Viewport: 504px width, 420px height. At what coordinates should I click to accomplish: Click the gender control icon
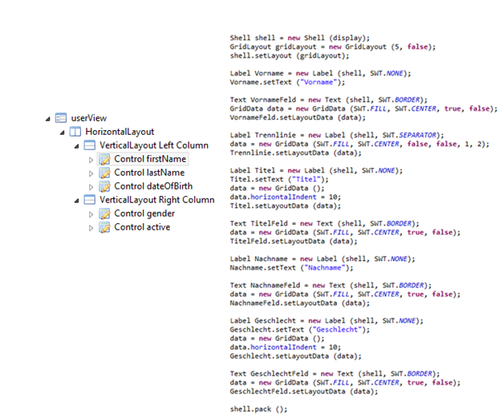(x=104, y=214)
